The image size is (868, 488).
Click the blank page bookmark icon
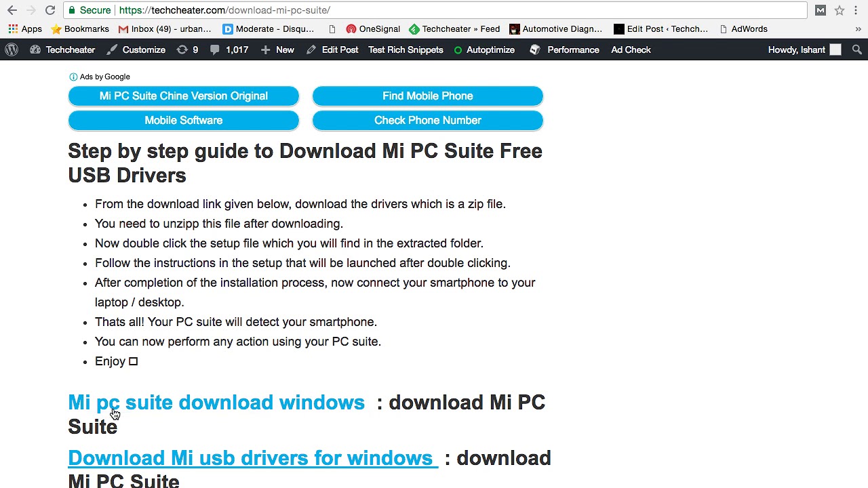pos(332,29)
